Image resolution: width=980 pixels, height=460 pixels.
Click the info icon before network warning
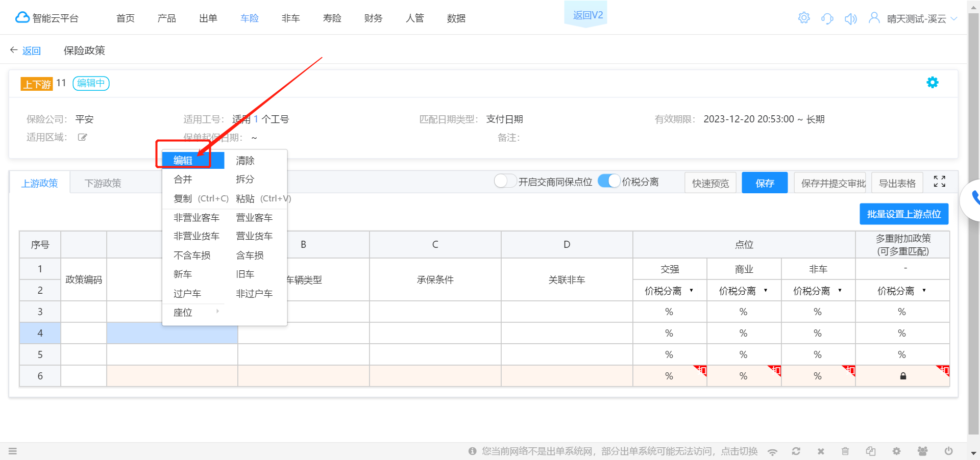pos(472,451)
